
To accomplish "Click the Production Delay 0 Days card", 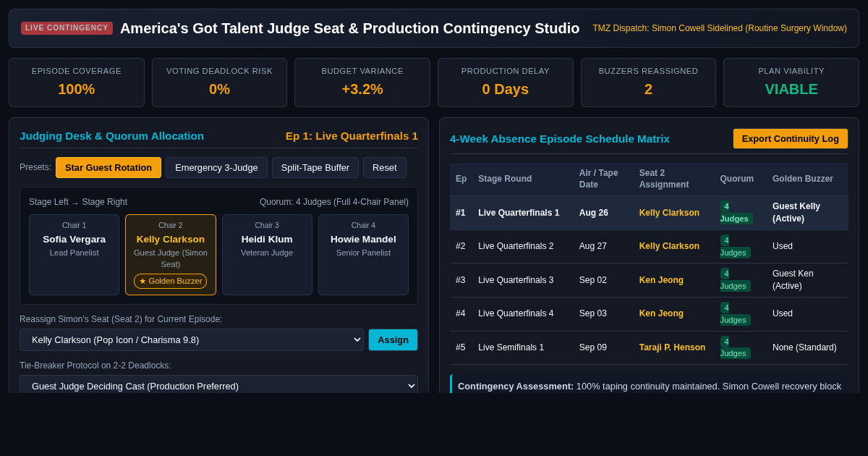I will pyautogui.click(x=506, y=83).
